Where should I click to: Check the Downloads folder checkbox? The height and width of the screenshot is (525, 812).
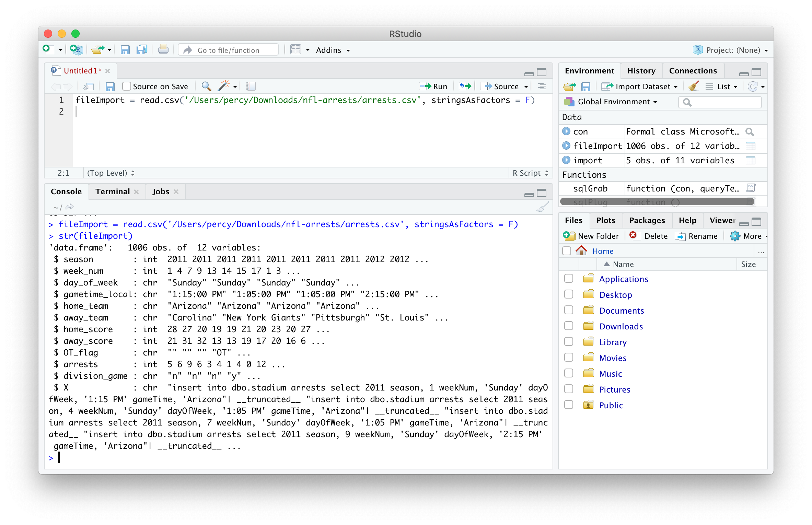point(569,326)
